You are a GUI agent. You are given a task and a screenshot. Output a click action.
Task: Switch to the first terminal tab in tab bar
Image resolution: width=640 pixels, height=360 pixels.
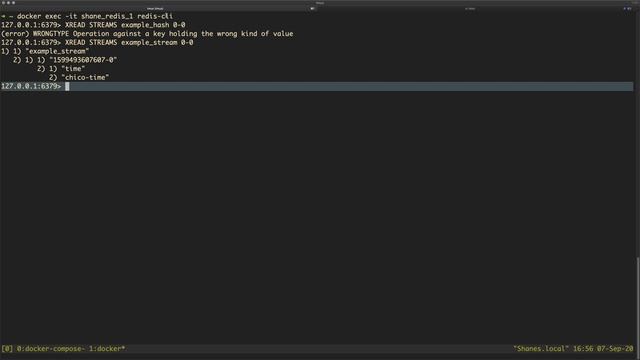coord(158,9)
